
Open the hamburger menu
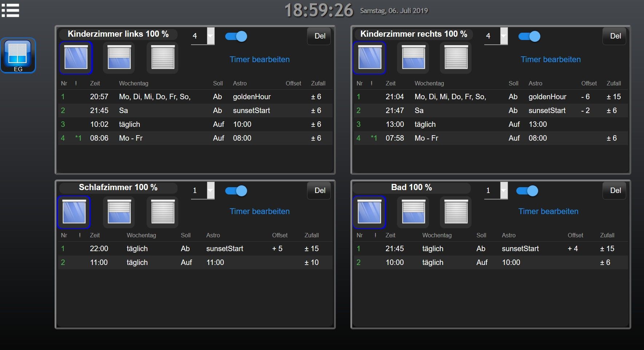click(x=10, y=10)
